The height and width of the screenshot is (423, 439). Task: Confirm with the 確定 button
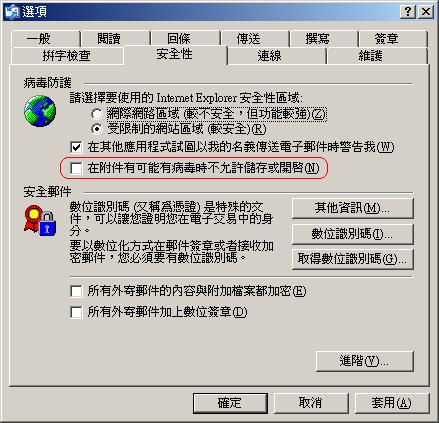point(230,403)
